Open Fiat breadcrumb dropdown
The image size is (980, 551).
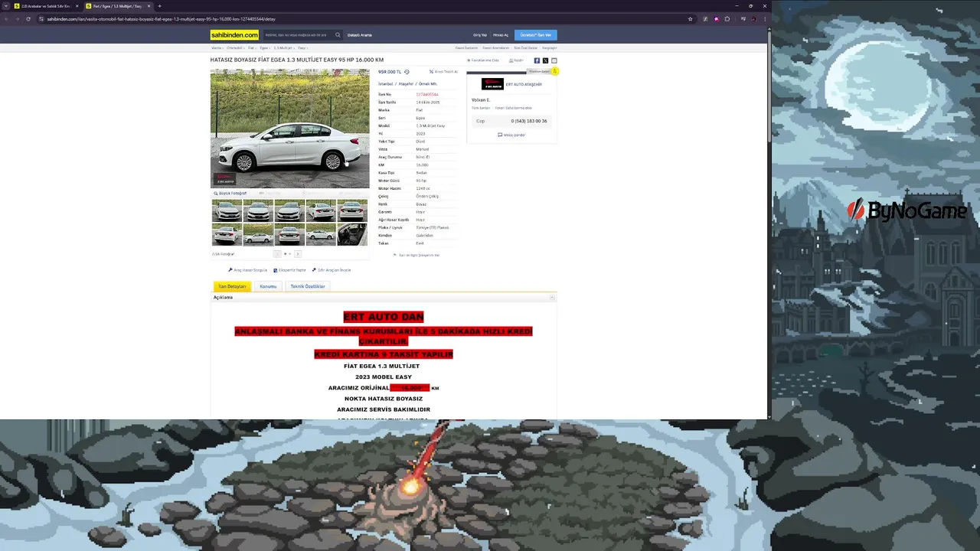tap(252, 47)
